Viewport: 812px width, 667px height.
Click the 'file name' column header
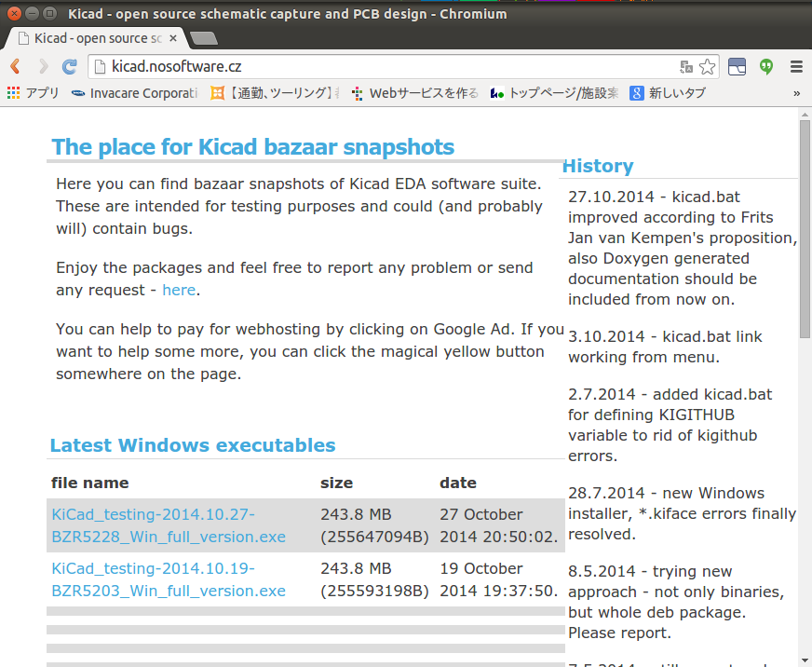point(90,483)
